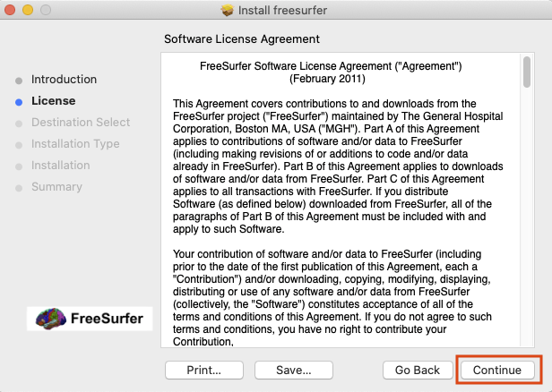Image resolution: width=552 pixels, height=392 pixels.
Task: Click the package icon in the title bar
Action: 227,11
